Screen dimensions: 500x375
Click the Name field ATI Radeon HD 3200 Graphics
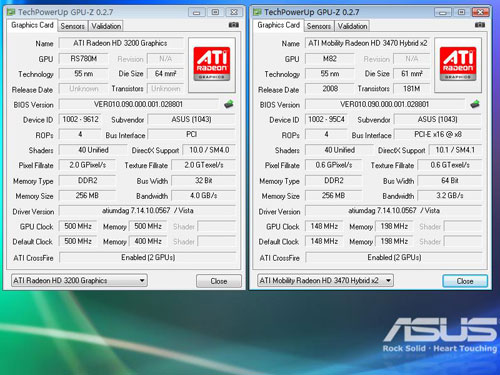121,43
